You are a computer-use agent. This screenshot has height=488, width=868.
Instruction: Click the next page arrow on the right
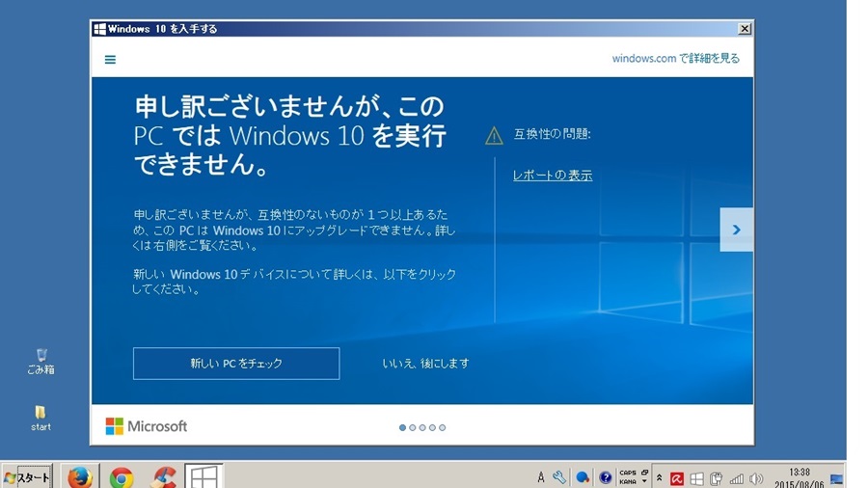pos(736,230)
